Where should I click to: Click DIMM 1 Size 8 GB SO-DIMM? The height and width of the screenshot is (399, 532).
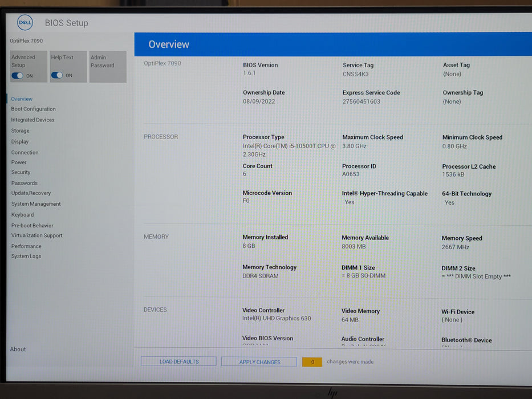[x=363, y=276]
